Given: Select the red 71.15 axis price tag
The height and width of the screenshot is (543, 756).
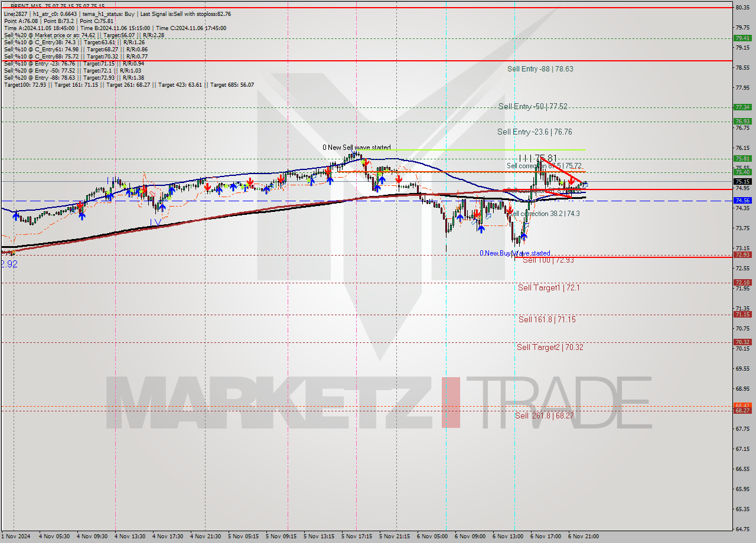Looking at the screenshot, I should point(742,314).
